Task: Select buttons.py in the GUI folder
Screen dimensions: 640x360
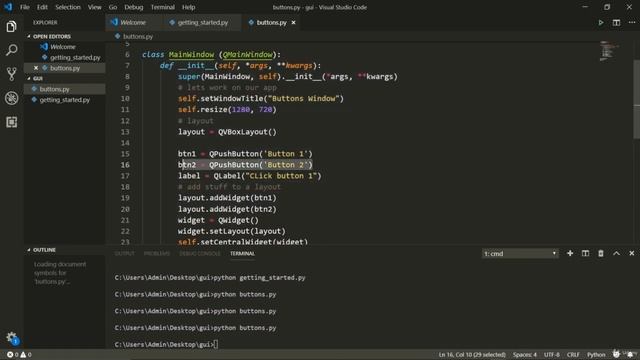Action: coord(54,89)
